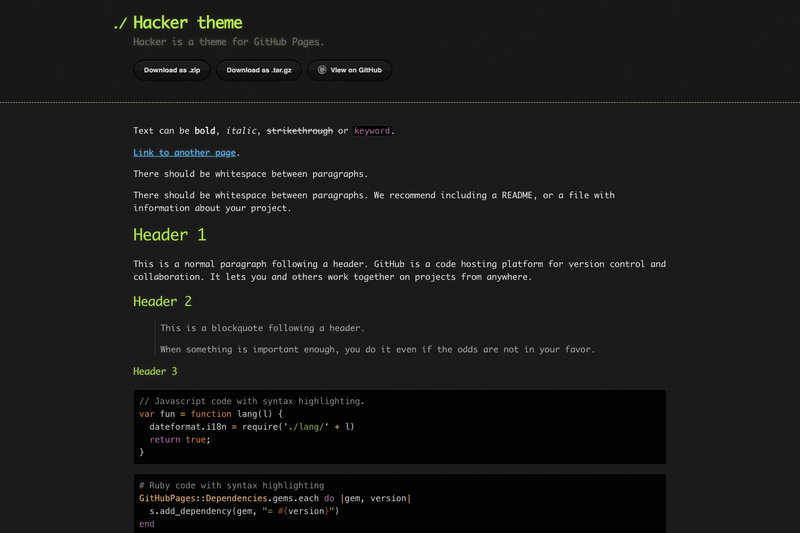
Task: Click the tagline 'Hacker is a theme for GitHub Pages.'
Action: (229, 42)
